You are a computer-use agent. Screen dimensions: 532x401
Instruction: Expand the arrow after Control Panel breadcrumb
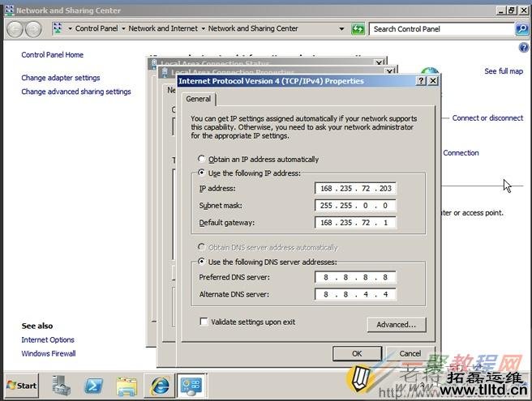tap(123, 29)
